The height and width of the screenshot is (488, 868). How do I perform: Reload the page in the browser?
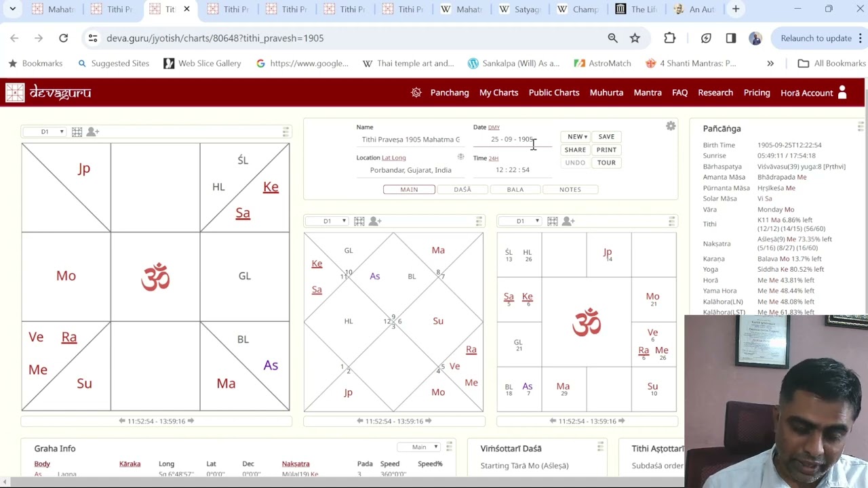coord(63,38)
